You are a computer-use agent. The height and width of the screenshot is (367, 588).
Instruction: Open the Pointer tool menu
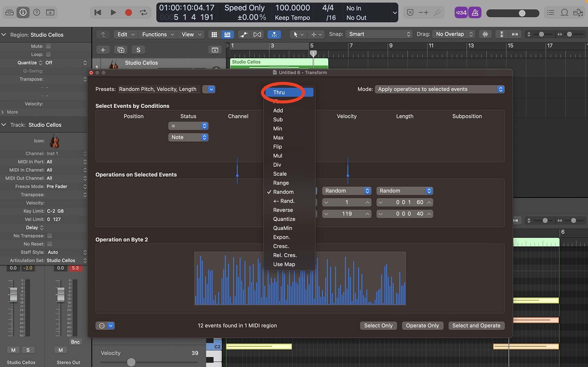298,34
